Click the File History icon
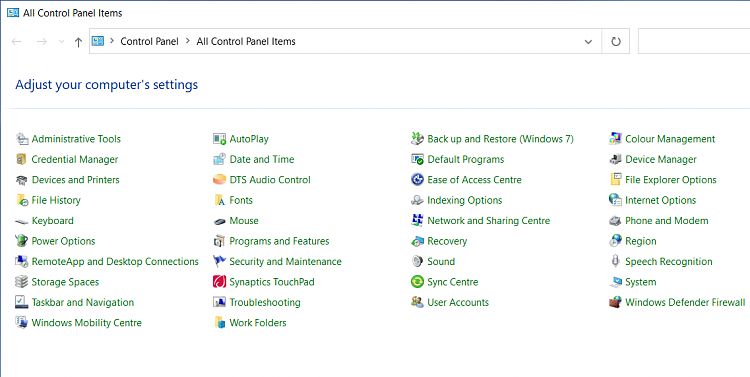The width and height of the screenshot is (750, 377). [22, 200]
